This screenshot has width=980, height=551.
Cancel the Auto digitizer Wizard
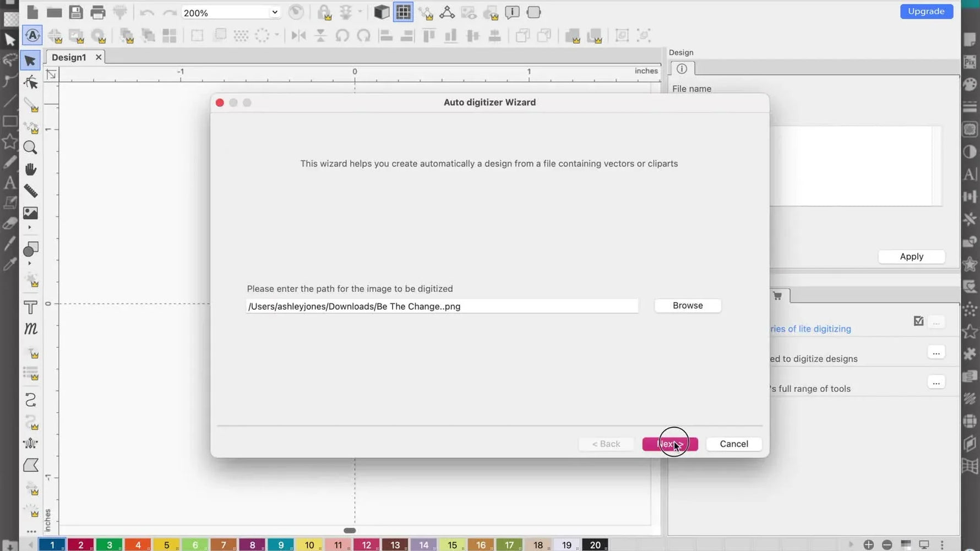click(734, 444)
